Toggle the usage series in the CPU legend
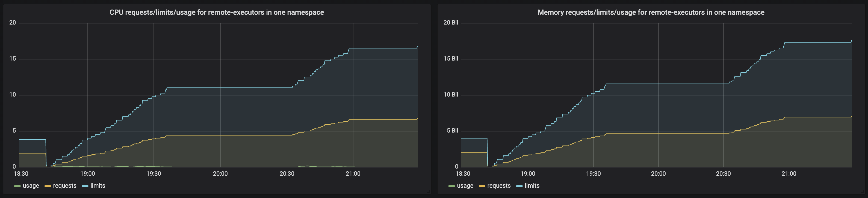The width and height of the screenshot is (868, 198). 31,185
